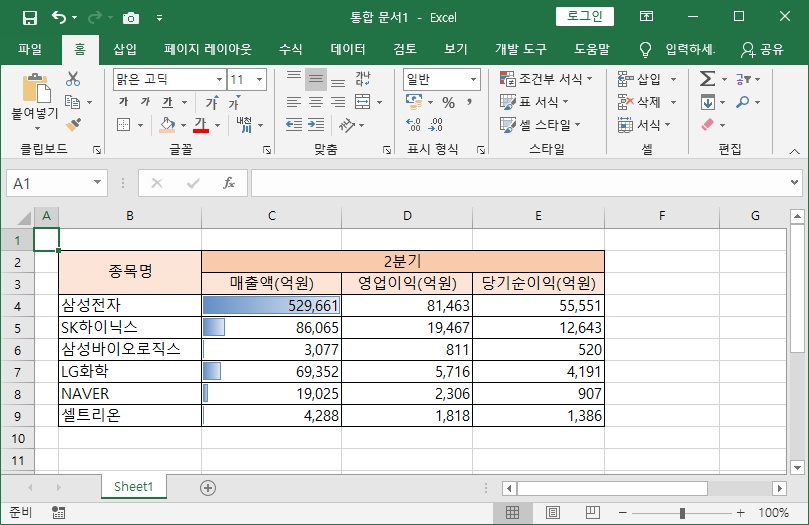Image resolution: width=809 pixels, height=525 pixels.
Task: Select the Sheet1 sheet tab
Action: tap(134, 487)
